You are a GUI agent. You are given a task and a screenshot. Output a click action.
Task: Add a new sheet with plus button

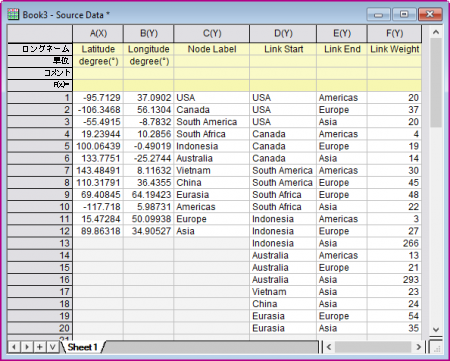[x=39, y=347]
